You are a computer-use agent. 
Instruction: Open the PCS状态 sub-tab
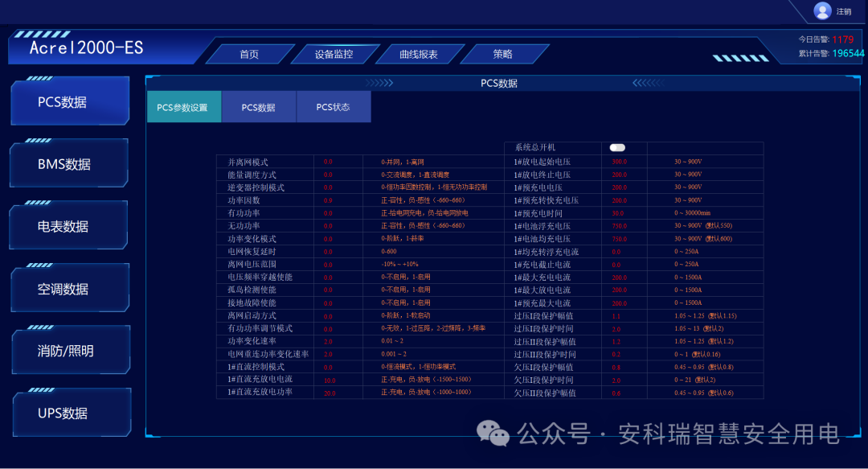[x=334, y=107]
